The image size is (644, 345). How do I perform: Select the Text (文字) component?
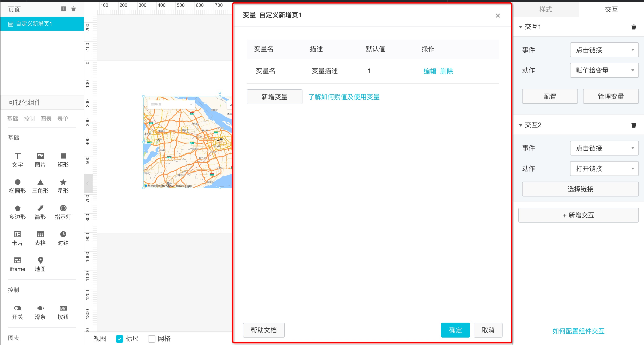17,160
